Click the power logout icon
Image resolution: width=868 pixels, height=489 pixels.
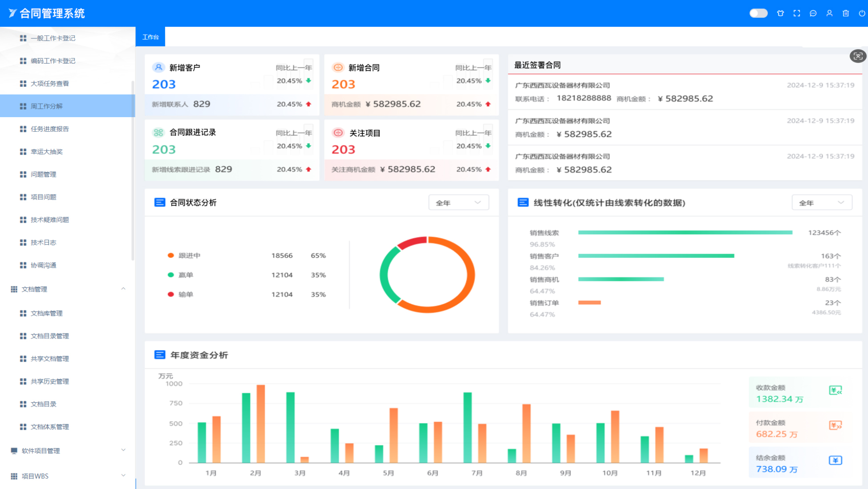point(862,13)
